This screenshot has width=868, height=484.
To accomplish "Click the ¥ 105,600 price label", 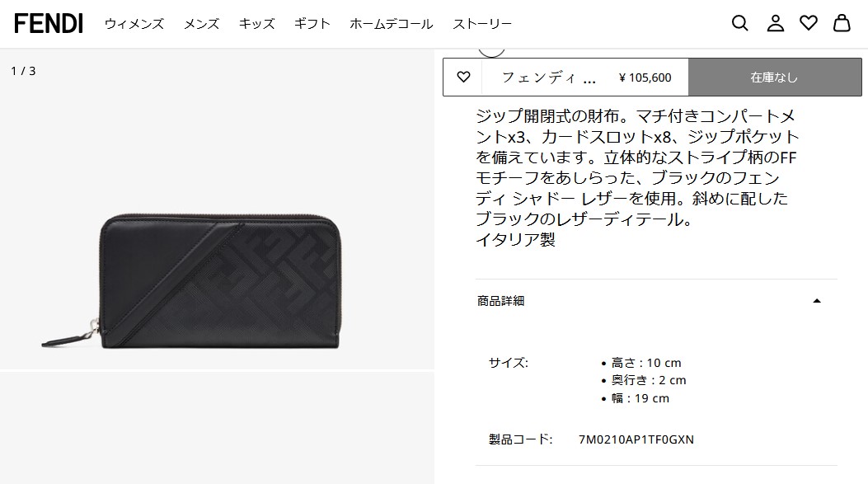I will point(645,78).
